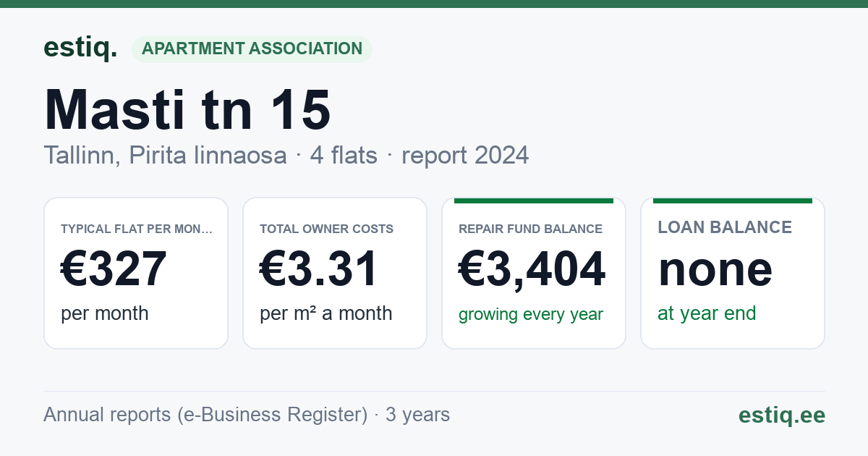Open the Total owner costs card
868x456 pixels.
(335, 273)
